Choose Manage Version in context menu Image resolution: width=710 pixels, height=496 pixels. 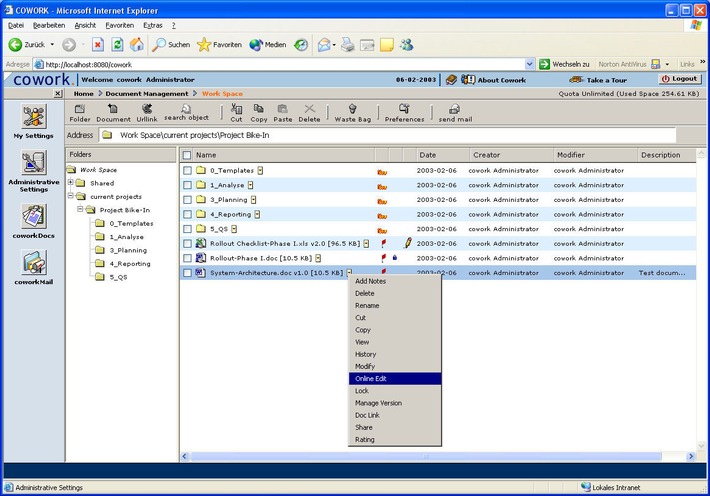pyautogui.click(x=395, y=403)
